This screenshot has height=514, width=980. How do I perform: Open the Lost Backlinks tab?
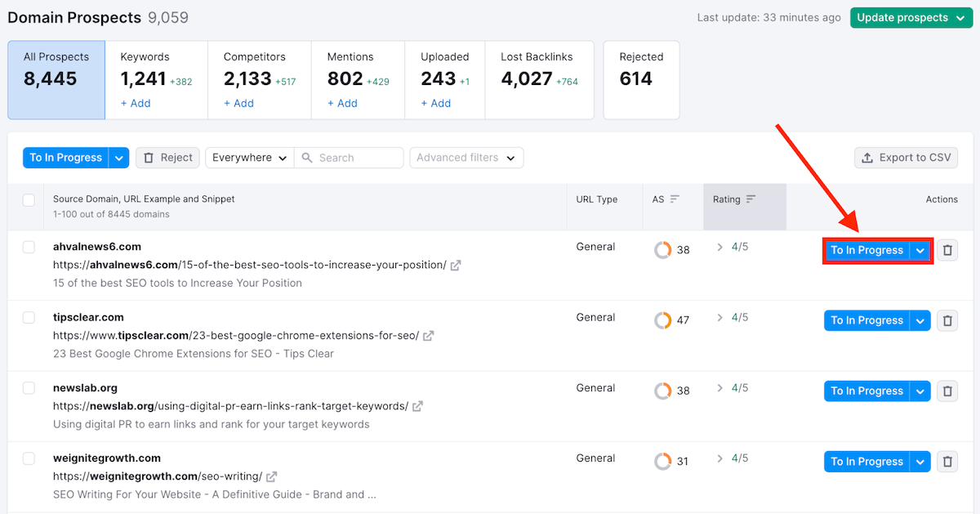pyautogui.click(x=539, y=79)
